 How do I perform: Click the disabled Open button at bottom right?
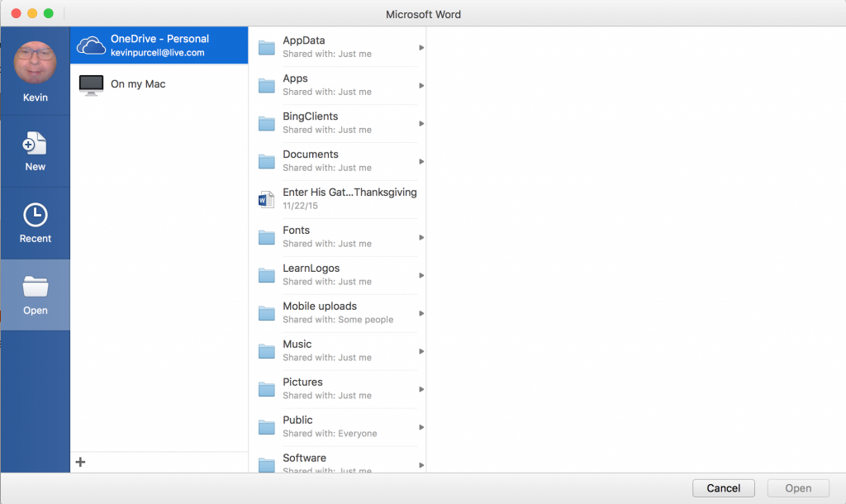[798, 488]
